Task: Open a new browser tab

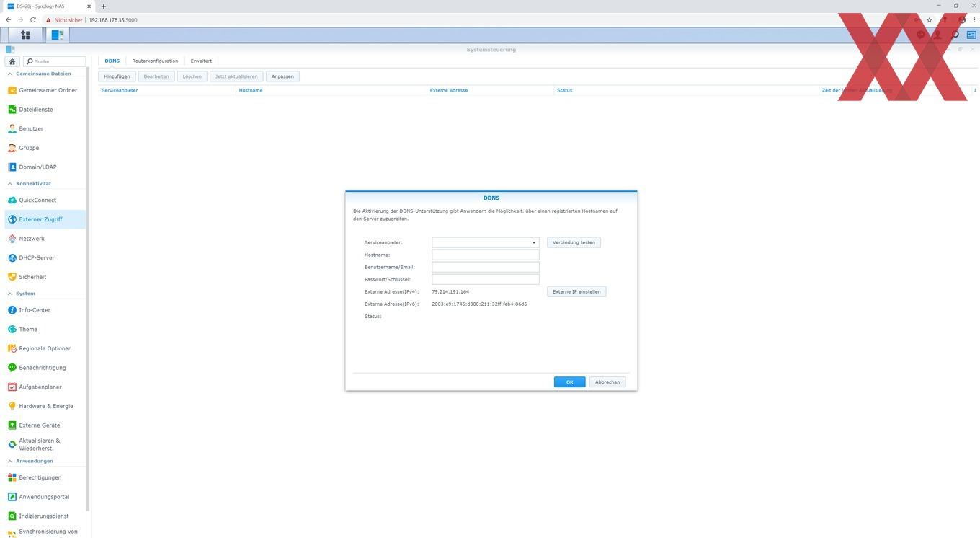Action: click(x=103, y=6)
